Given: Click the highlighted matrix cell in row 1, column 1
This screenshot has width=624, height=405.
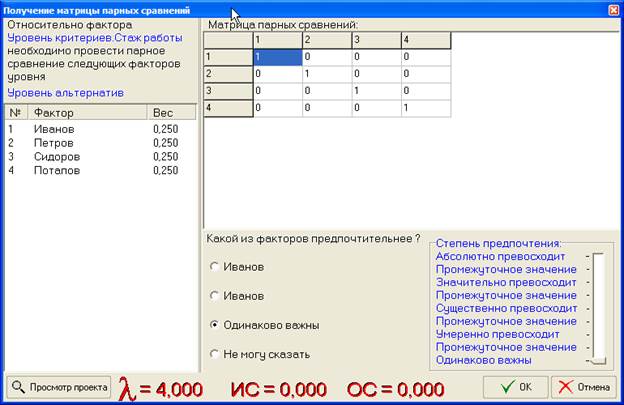Looking at the screenshot, I should point(277,57).
